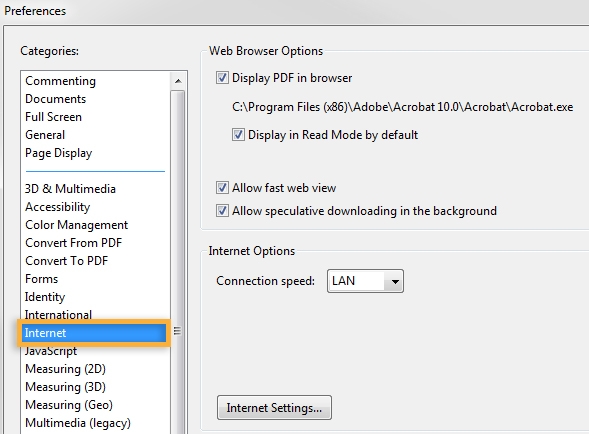Disable Allow fast web view checkbox
589x434 pixels.
pyautogui.click(x=222, y=188)
